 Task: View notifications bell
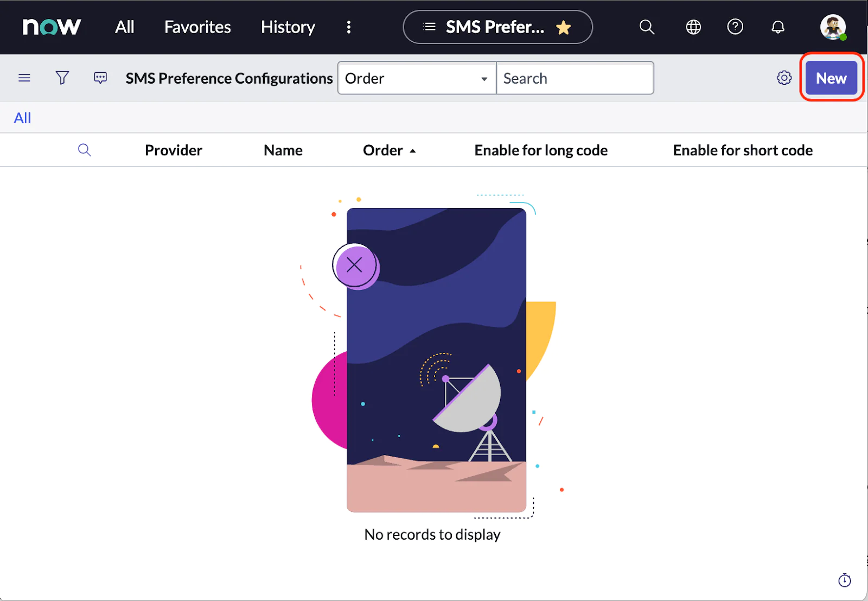[x=778, y=27]
